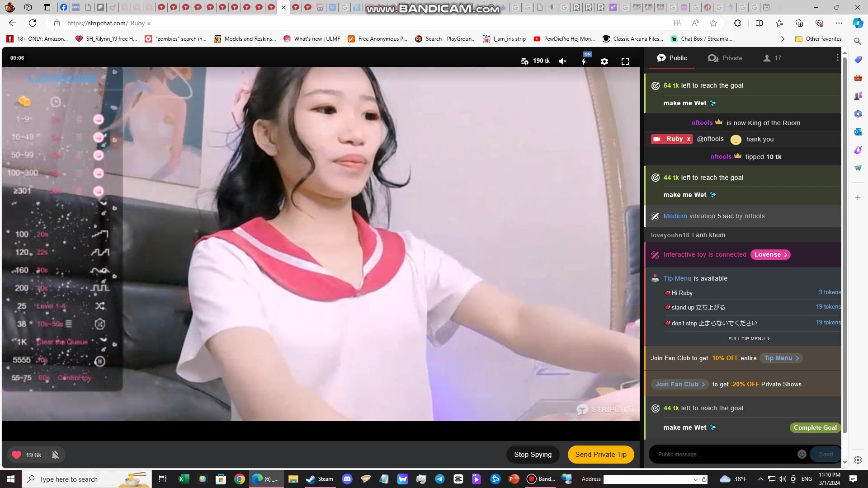Switch to the Private chat tab
The width and height of the screenshot is (868, 488).
pos(725,58)
